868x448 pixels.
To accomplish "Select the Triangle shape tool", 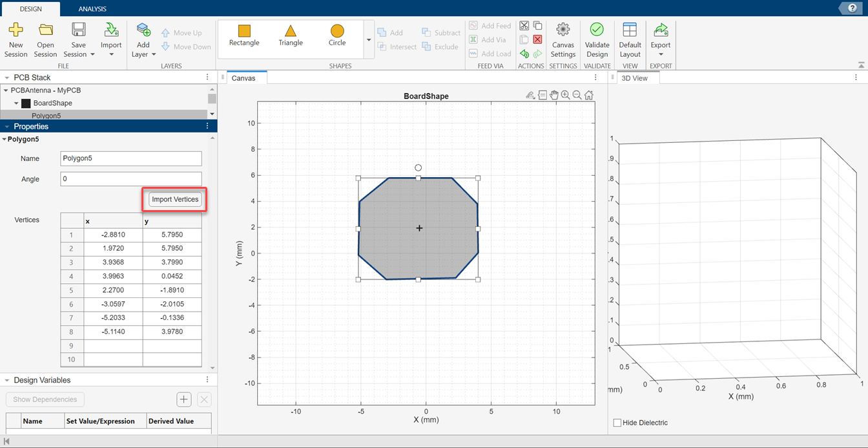I will click(x=290, y=37).
